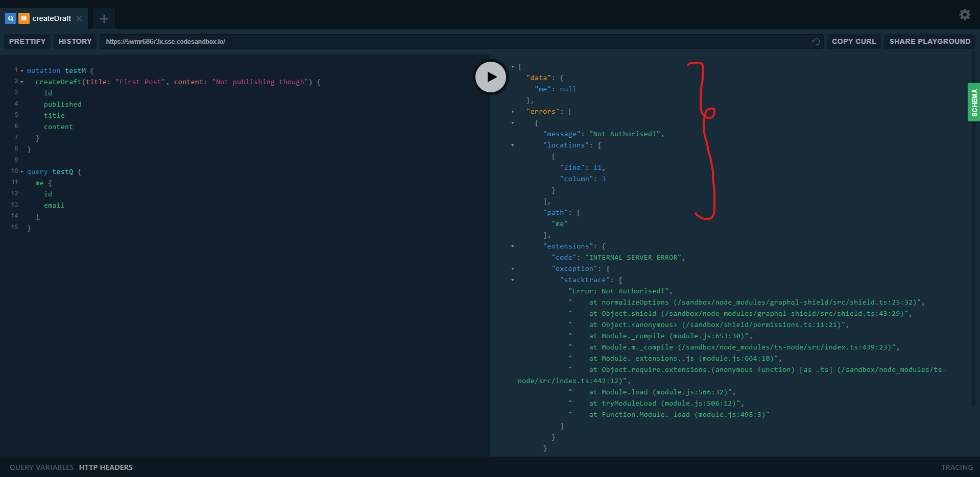
Task: Collapse the "stacktrace" array arrow
Action: pos(513,280)
